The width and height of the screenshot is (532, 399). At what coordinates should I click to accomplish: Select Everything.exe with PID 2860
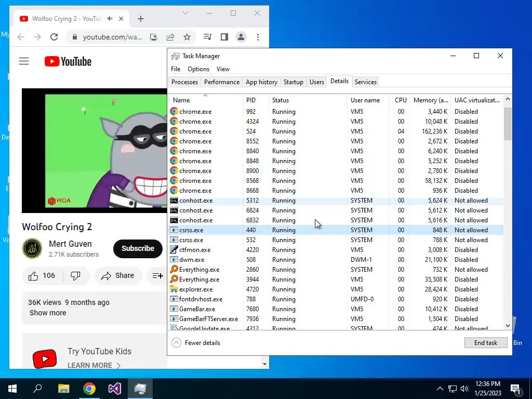336,270
